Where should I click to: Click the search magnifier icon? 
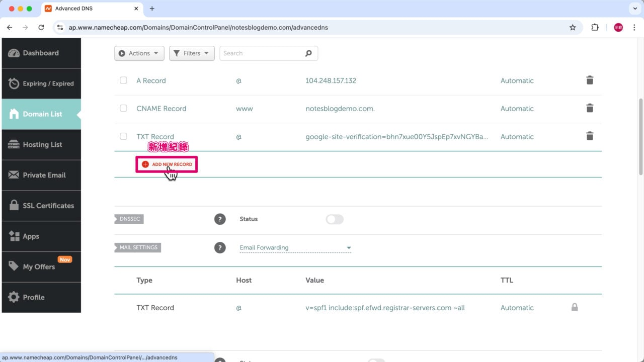click(308, 53)
